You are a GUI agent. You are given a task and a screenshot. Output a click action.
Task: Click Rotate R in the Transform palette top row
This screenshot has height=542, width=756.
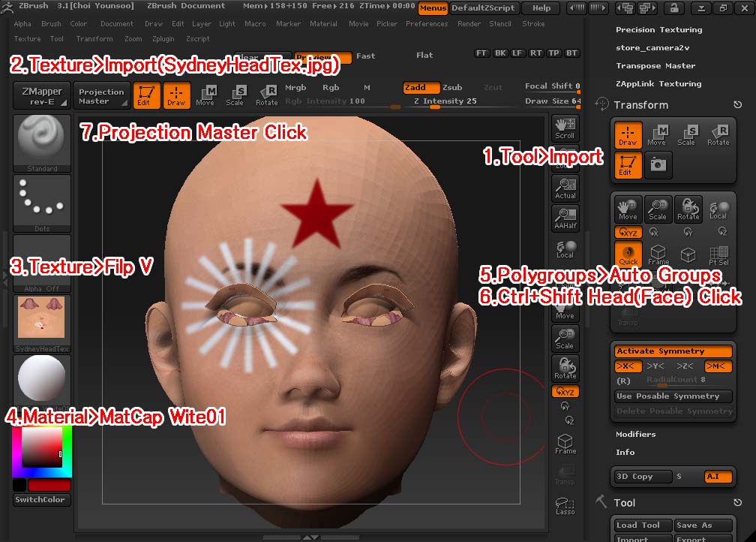(x=718, y=134)
